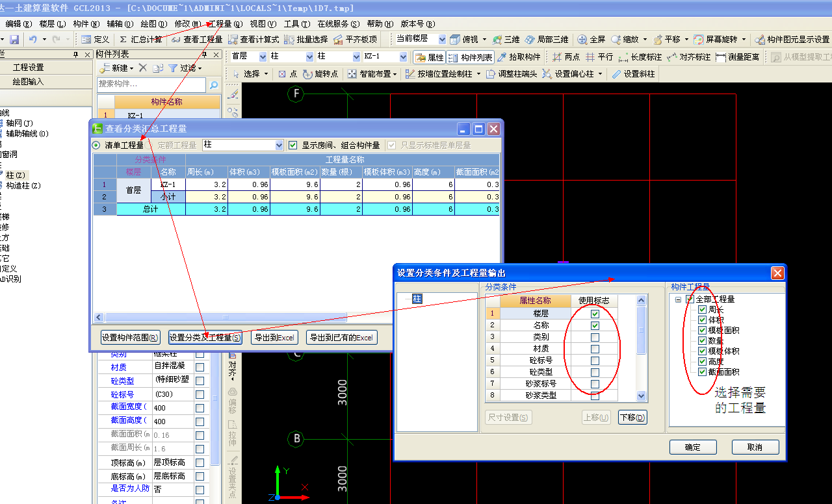The width and height of the screenshot is (832, 504).
Task: Click search magnifier in component list
Action: (x=213, y=84)
